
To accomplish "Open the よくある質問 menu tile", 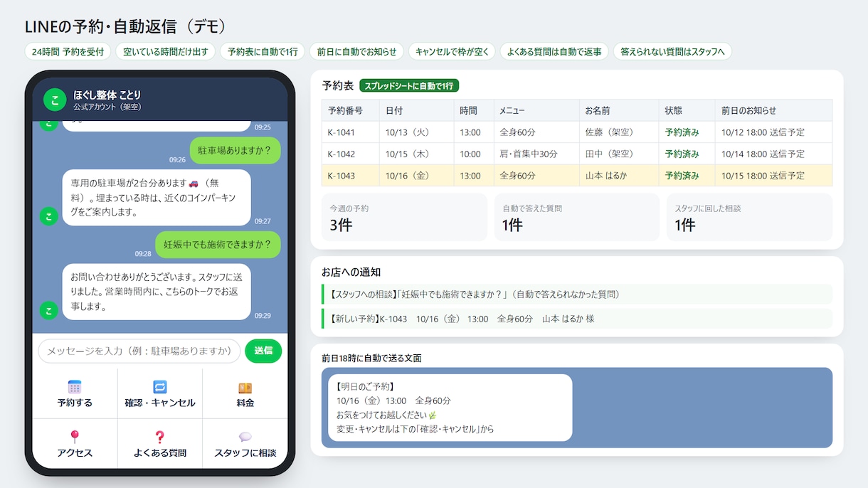I will (160, 443).
